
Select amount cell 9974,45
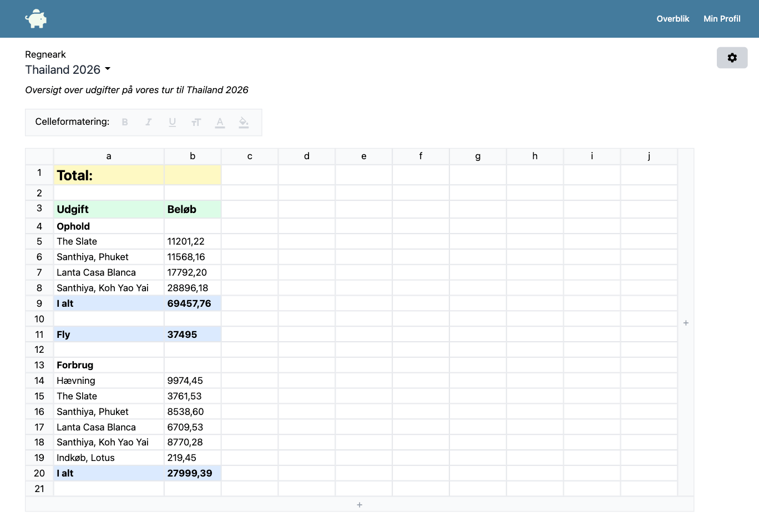pos(193,381)
